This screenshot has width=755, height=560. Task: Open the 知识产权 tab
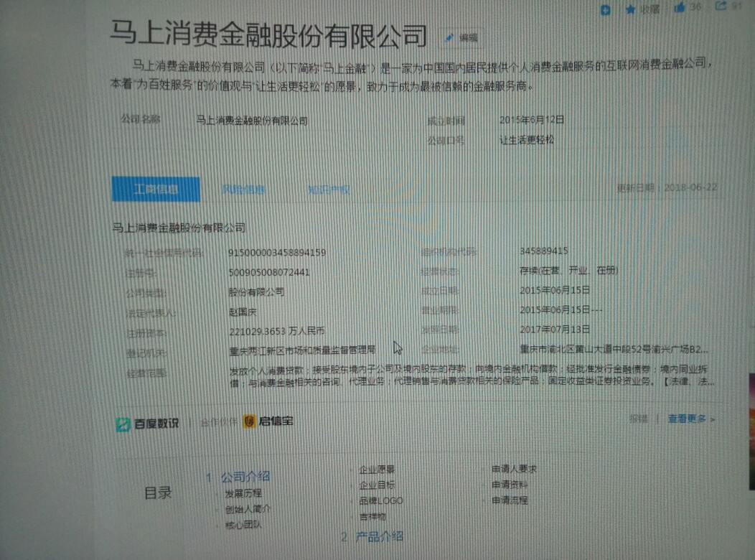(329, 190)
